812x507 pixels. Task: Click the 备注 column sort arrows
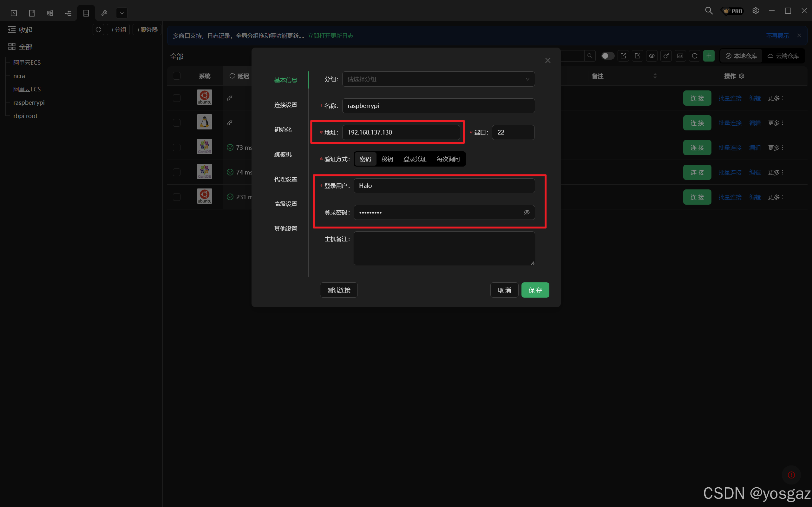655,76
